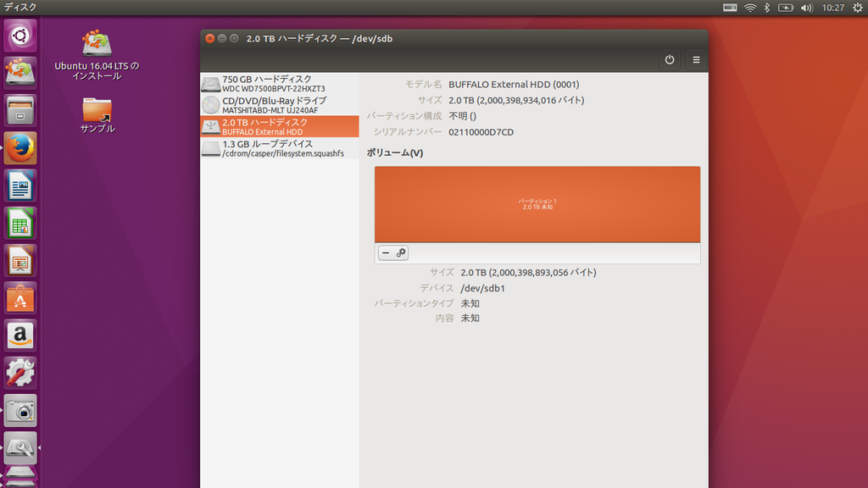This screenshot has width=868, height=488.
Task: Open the clock showing 10:27
Action: click(x=832, y=8)
